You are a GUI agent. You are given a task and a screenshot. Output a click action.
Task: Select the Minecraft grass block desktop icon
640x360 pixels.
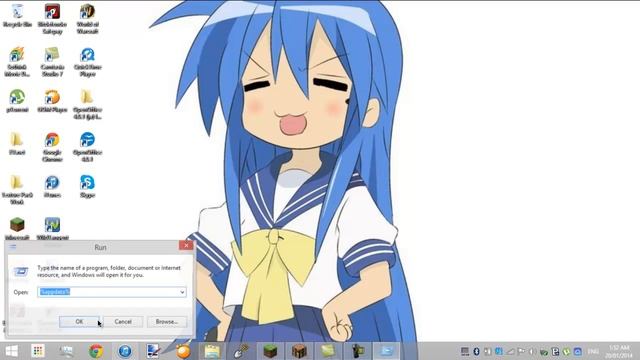(x=17, y=229)
